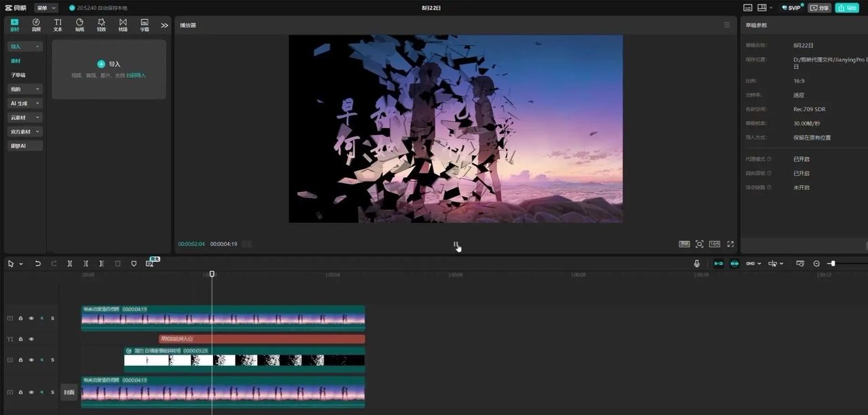The image size is (868, 415).
Task: Open the 贴纸 stickers panel
Action: 79,25
